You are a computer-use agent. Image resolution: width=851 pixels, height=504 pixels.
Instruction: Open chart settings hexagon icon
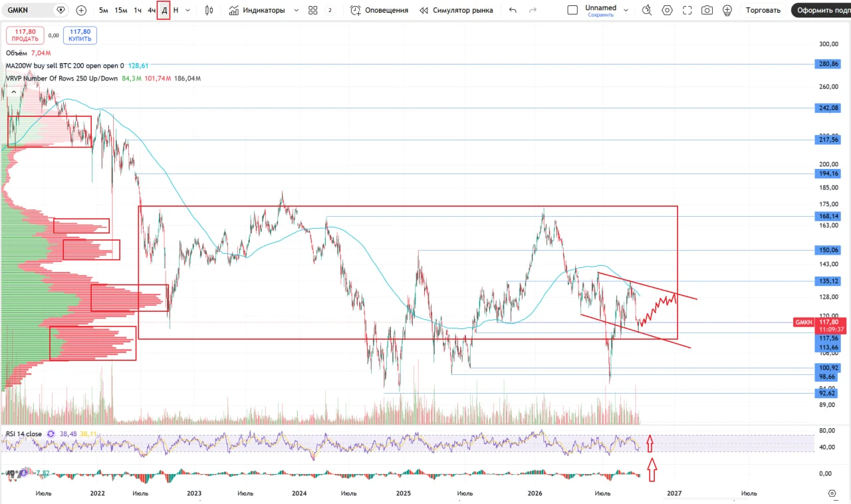(x=668, y=10)
